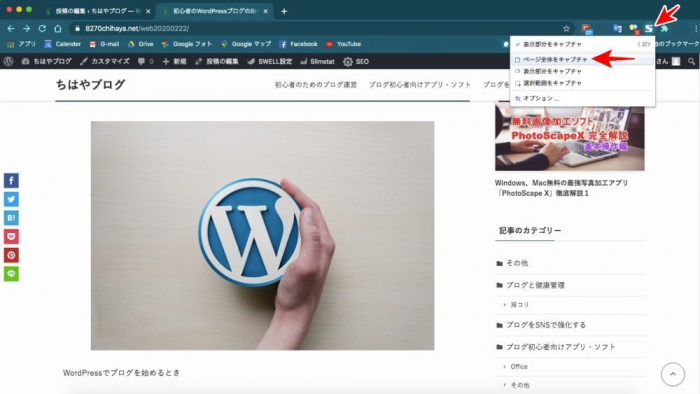Open the Office subcategory
Viewport: 700px width, 394px height.
[x=519, y=367]
